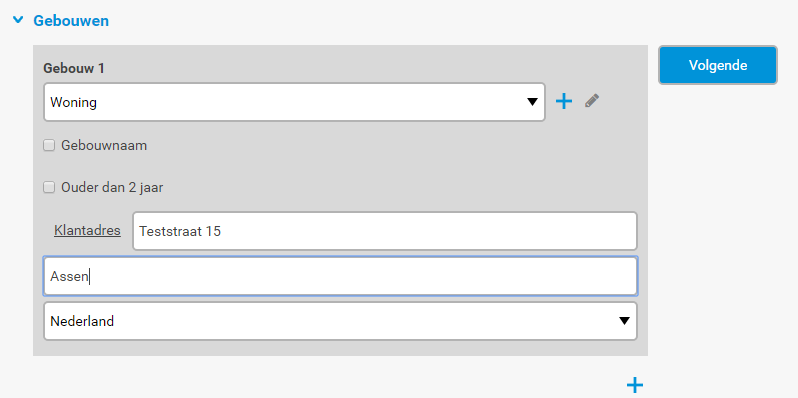The image size is (798, 398).
Task: Focus the 'Teststraat 15' address field
Action: [x=385, y=231]
